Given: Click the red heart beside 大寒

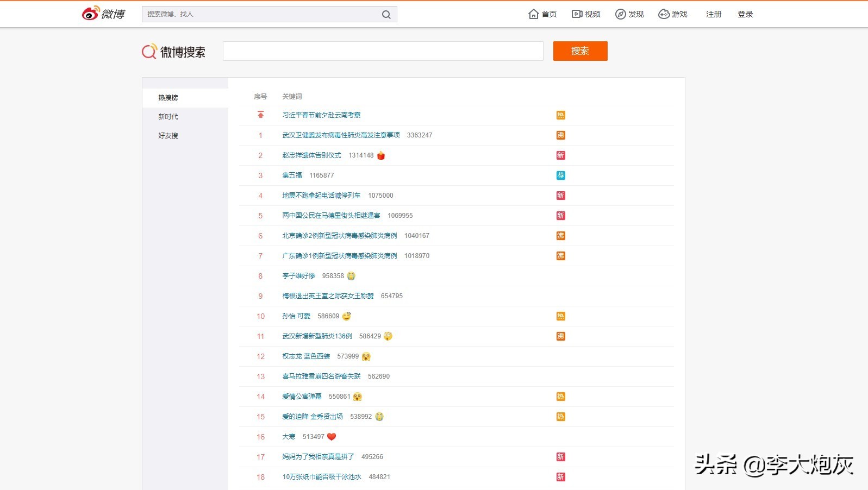Looking at the screenshot, I should click(x=332, y=437).
